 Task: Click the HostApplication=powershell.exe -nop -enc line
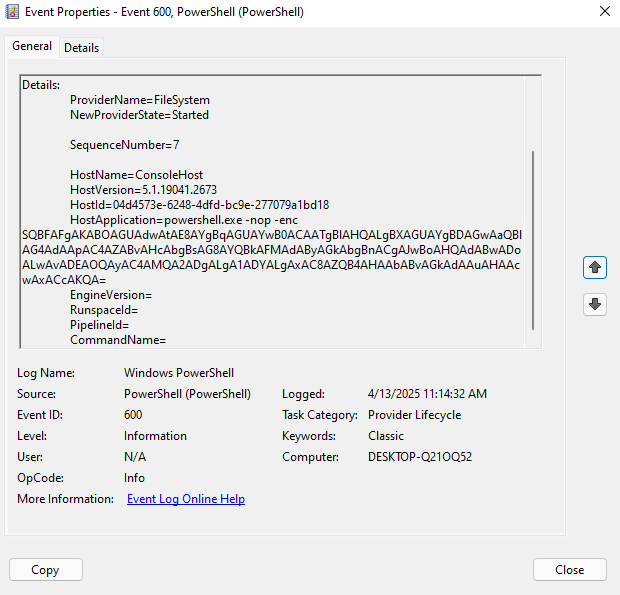[x=184, y=220]
